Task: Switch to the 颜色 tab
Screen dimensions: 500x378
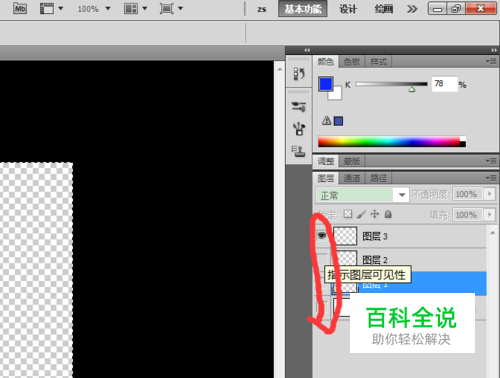Action: tap(326, 62)
